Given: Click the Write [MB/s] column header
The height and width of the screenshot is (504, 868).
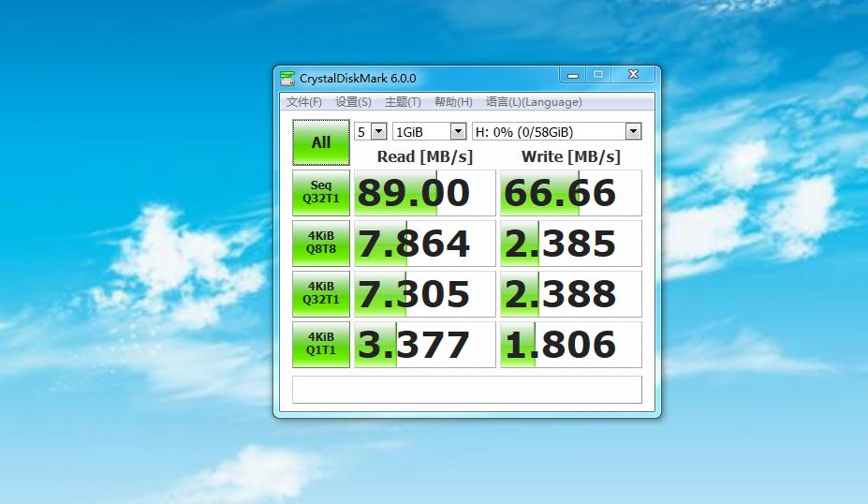Looking at the screenshot, I should (x=571, y=156).
